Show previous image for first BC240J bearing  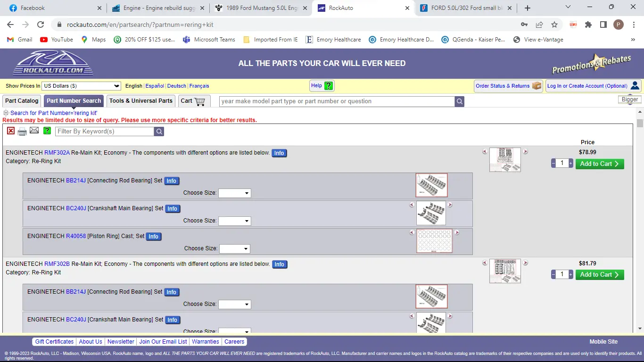point(412,205)
